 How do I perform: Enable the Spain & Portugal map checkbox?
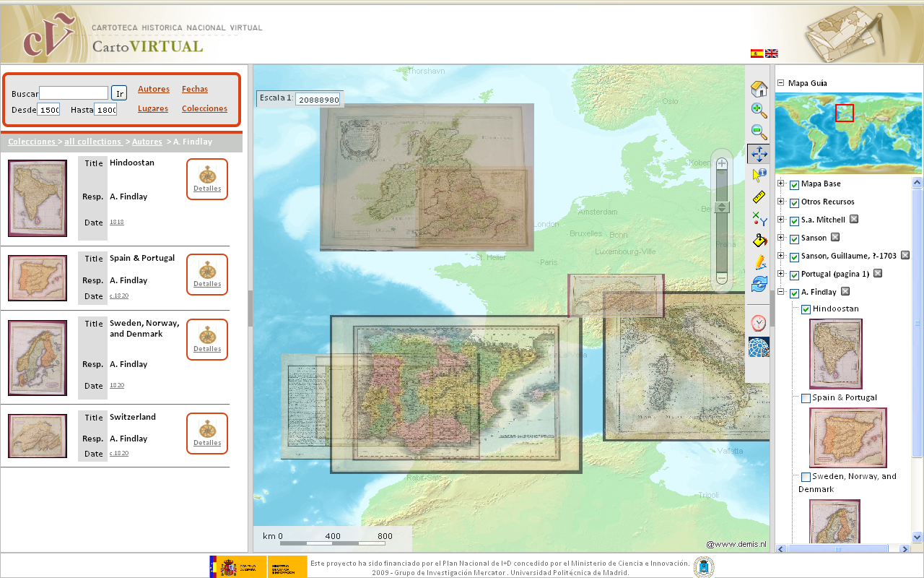click(806, 398)
